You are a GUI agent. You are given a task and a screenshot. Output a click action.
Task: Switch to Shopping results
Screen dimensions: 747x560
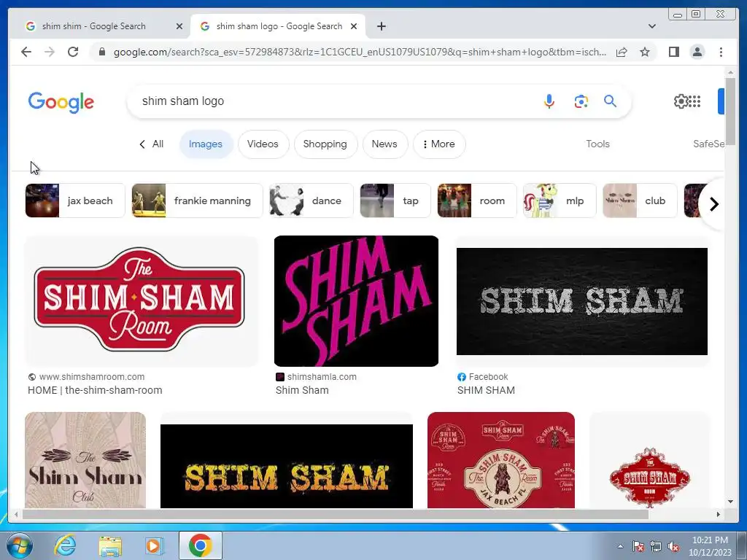click(325, 144)
